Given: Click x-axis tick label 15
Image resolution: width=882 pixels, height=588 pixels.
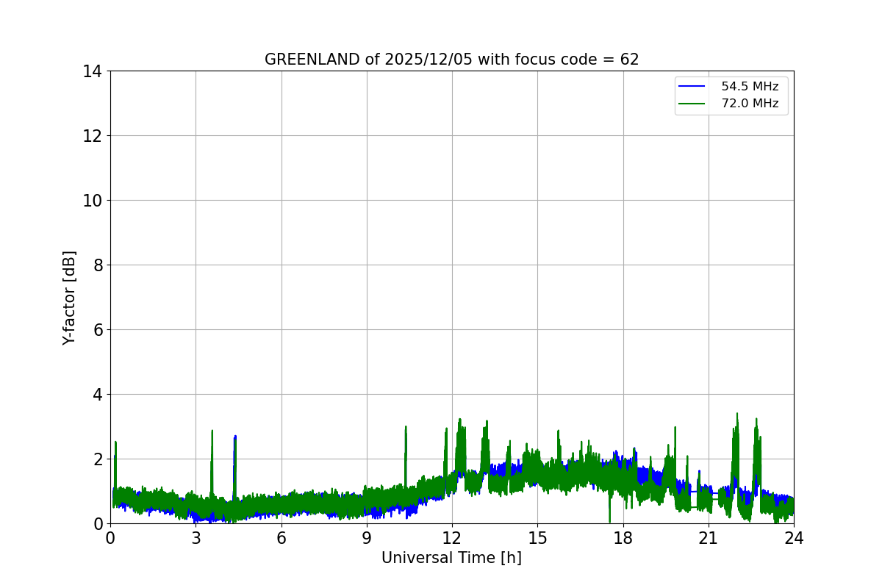Looking at the screenshot, I should [537, 538].
